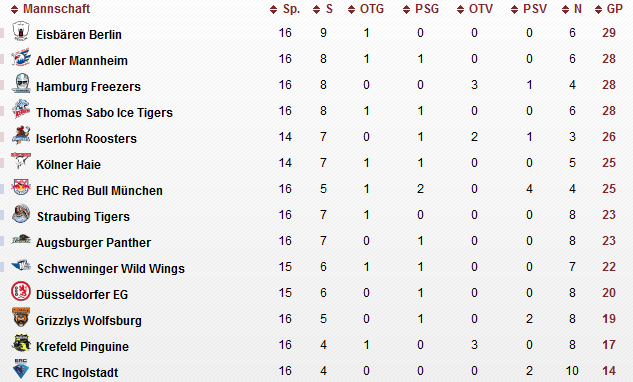633x382 pixels.
Task: Click the Kölner Haie shark logo
Action: tap(21, 160)
